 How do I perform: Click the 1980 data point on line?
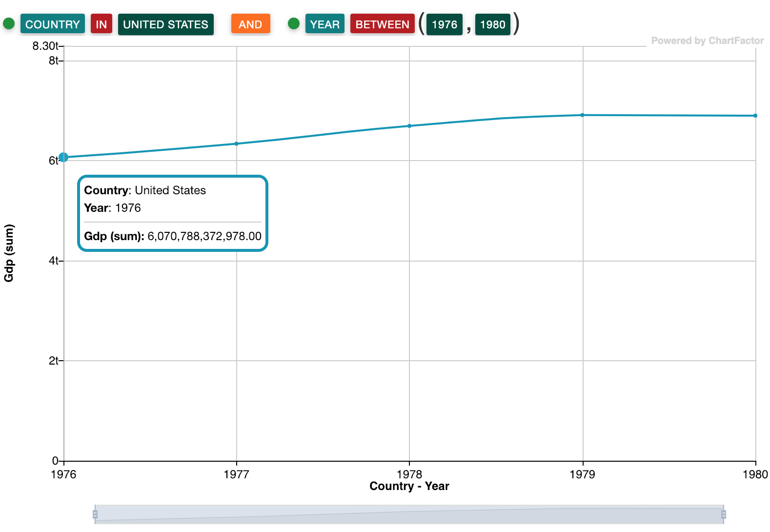pos(755,116)
